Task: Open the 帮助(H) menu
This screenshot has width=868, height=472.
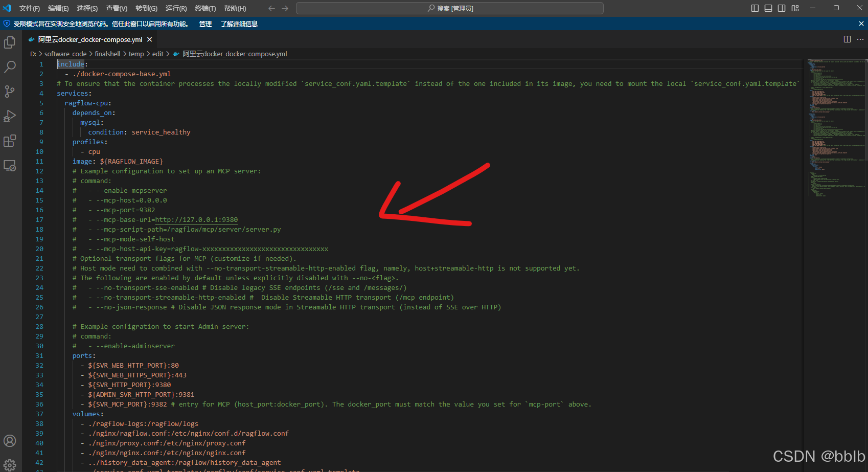Action: pos(235,8)
